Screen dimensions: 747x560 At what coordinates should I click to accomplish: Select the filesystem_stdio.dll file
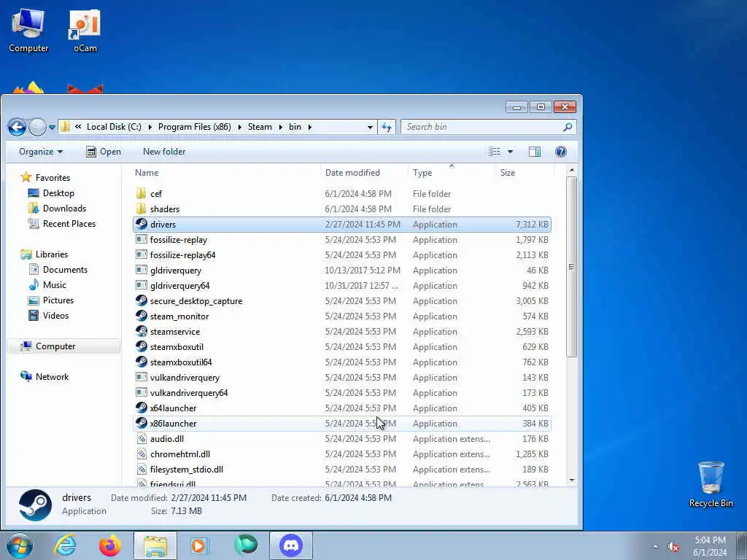(x=186, y=469)
